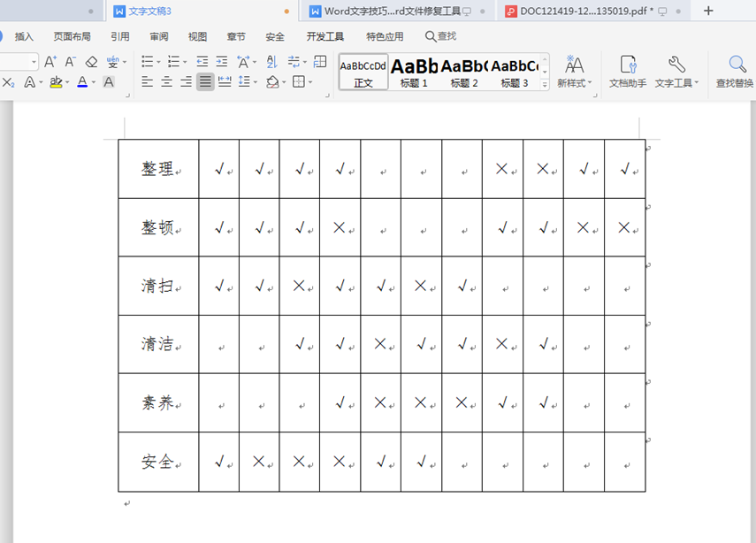Click the borders icon

tap(299, 82)
